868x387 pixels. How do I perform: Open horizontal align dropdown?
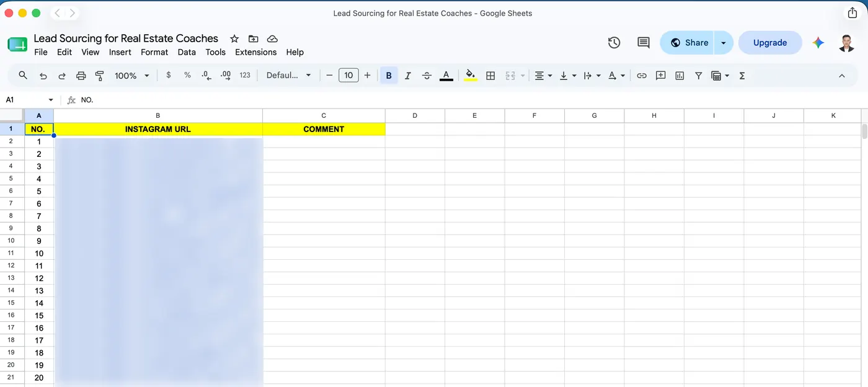pos(543,76)
